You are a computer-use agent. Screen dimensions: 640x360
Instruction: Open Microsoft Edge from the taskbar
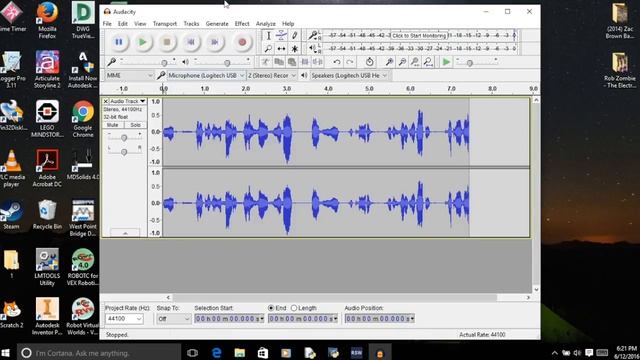click(x=216, y=353)
